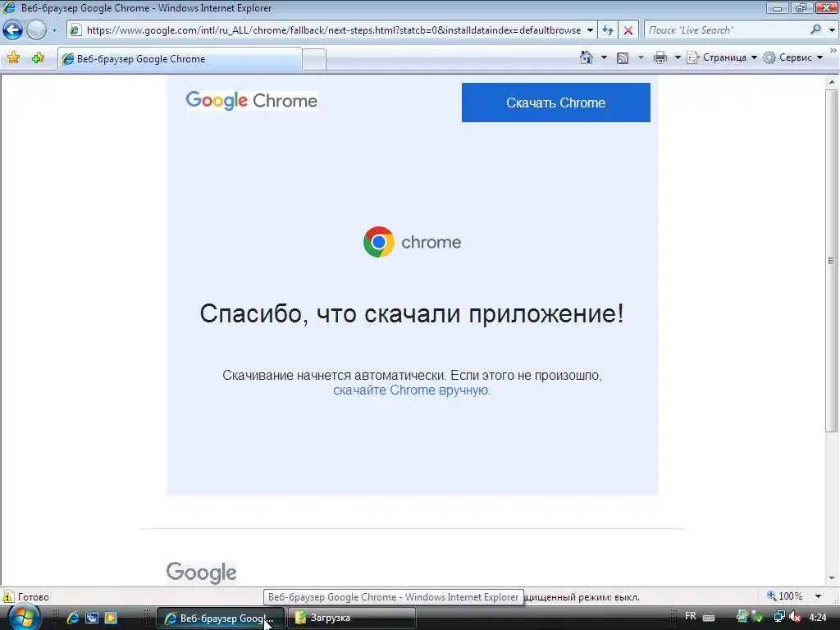Click the red Stop loading icon
This screenshot has height=630, width=840.
[x=628, y=30]
